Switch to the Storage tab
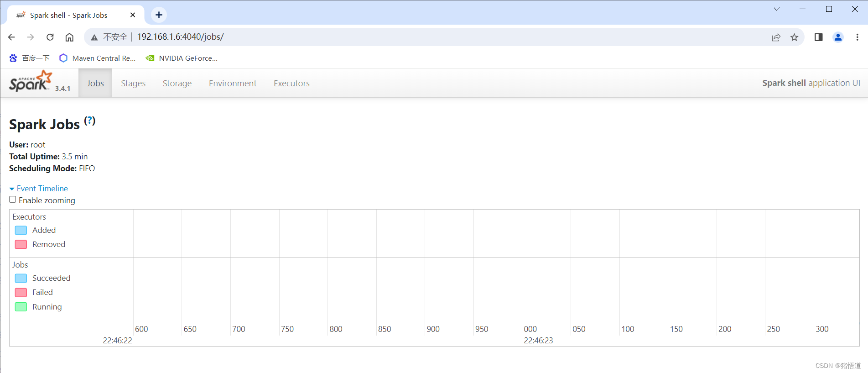The height and width of the screenshot is (373, 868). point(177,83)
